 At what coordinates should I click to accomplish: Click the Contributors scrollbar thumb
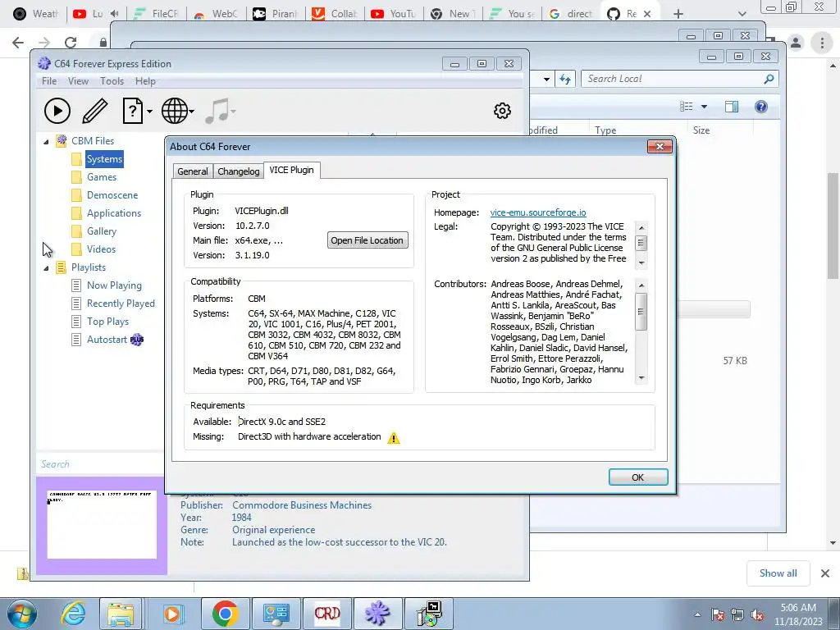(641, 311)
